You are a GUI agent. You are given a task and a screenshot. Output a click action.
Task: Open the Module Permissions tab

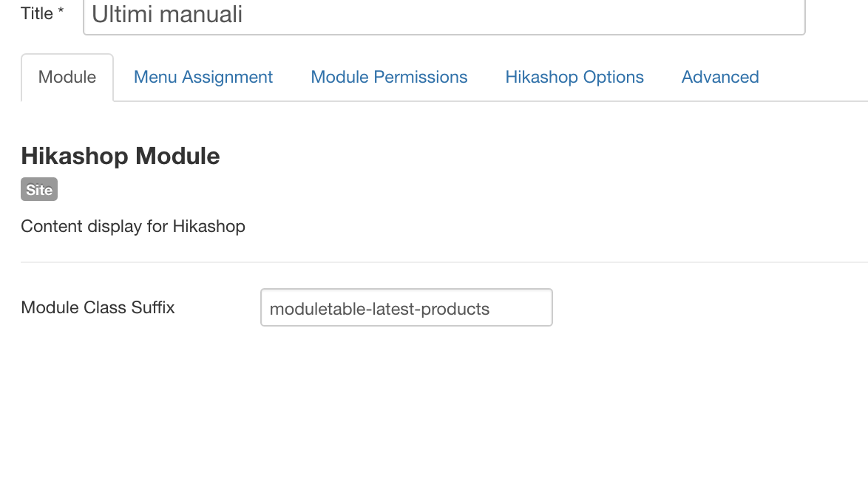(x=389, y=77)
